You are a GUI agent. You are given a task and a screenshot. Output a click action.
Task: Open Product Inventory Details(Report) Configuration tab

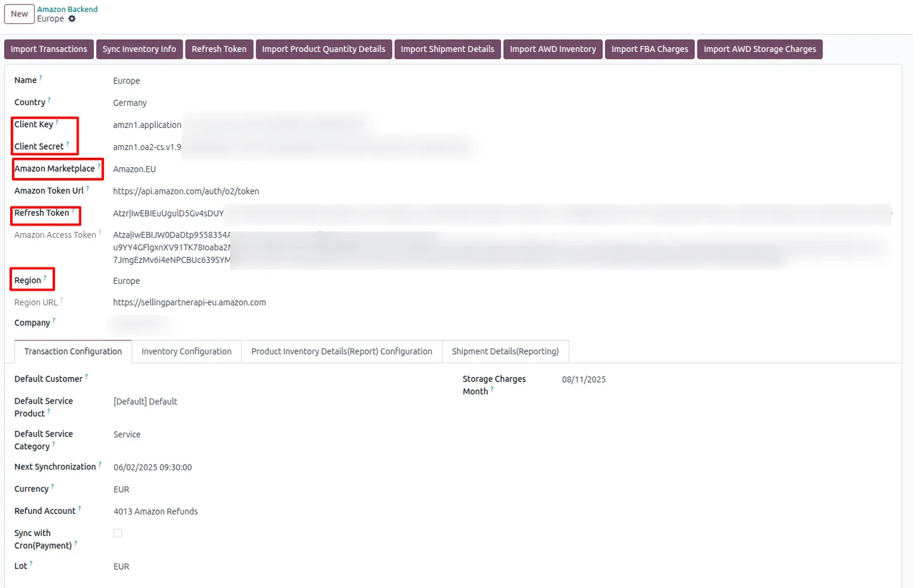tap(342, 352)
